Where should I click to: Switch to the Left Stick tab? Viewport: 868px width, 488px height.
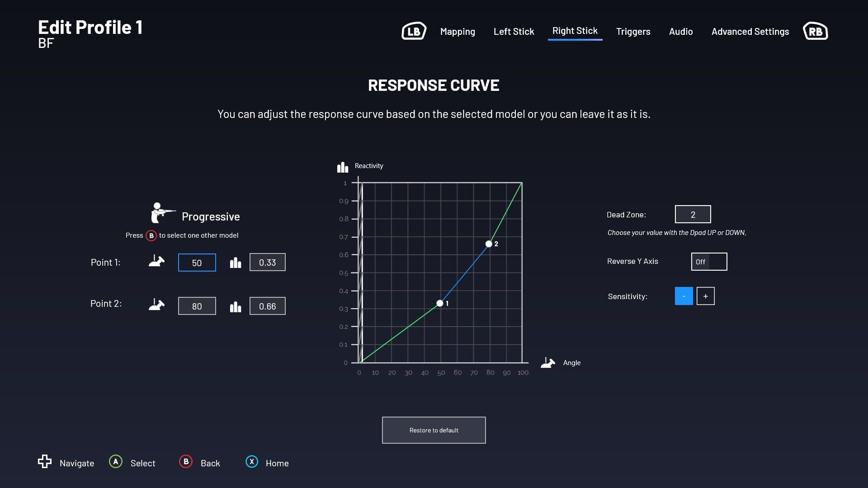(514, 32)
